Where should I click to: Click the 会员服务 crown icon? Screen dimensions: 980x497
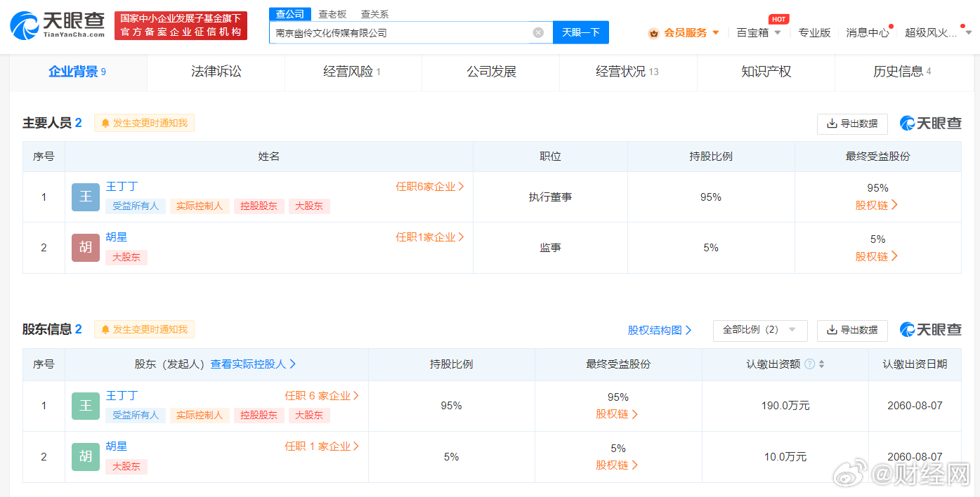point(653,33)
